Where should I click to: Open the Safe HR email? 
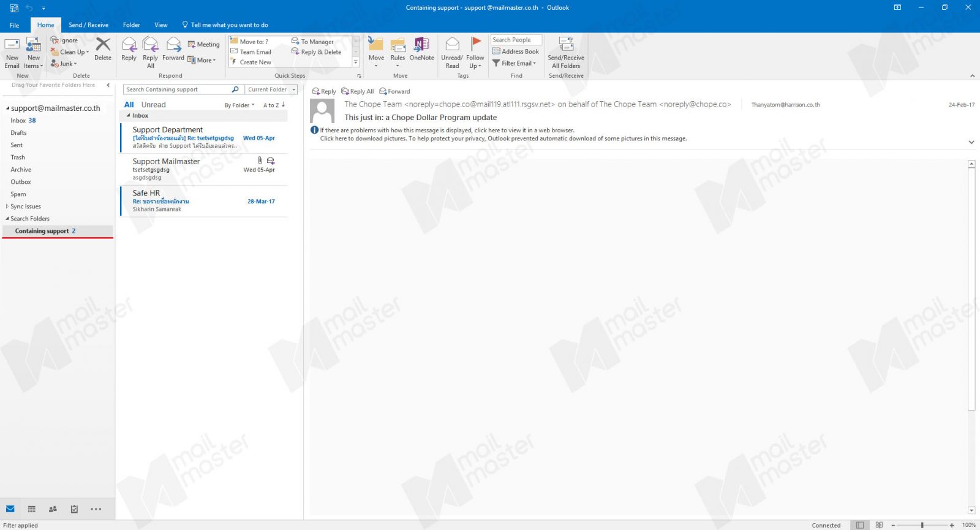204,201
